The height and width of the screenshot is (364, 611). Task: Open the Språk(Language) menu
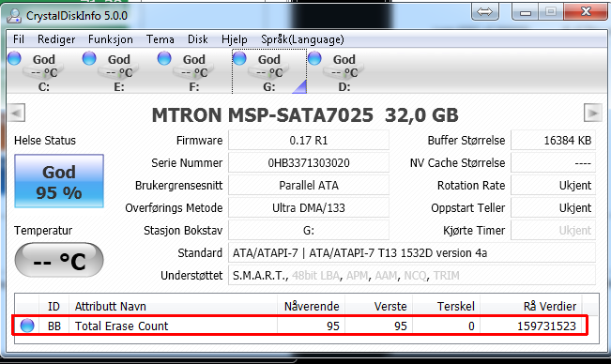[302, 39]
